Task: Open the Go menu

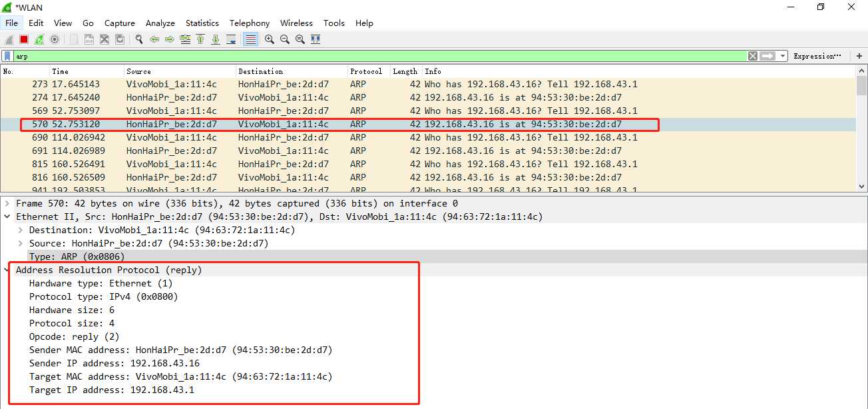Action: click(89, 23)
